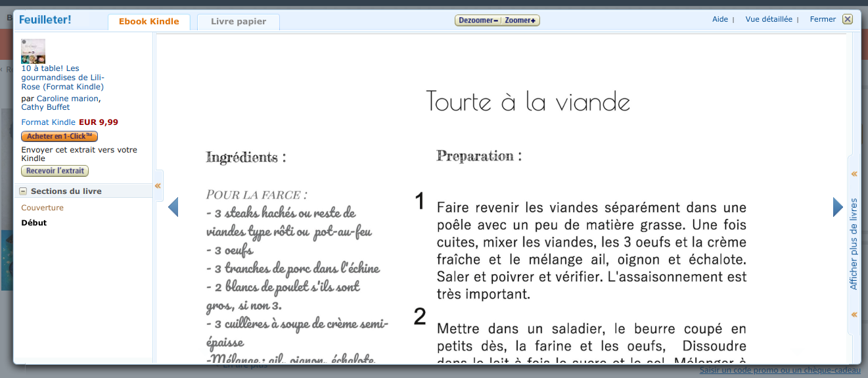Viewport: 868px width, 378px height.
Task: Go to previous page with left arrow
Action: click(173, 207)
